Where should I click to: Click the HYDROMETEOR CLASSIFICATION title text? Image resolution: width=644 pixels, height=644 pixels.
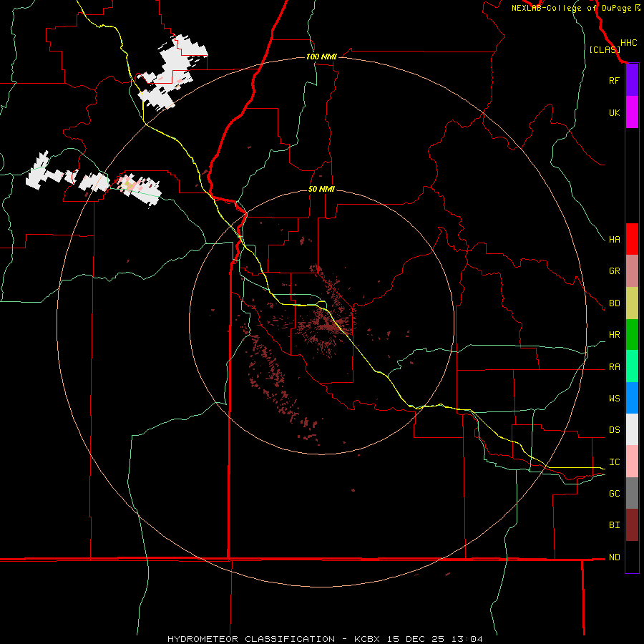[x=251, y=639]
